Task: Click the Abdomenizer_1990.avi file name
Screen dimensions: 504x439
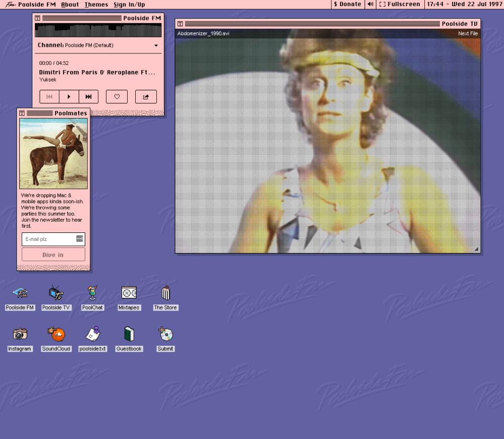Action: click(203, 33)
